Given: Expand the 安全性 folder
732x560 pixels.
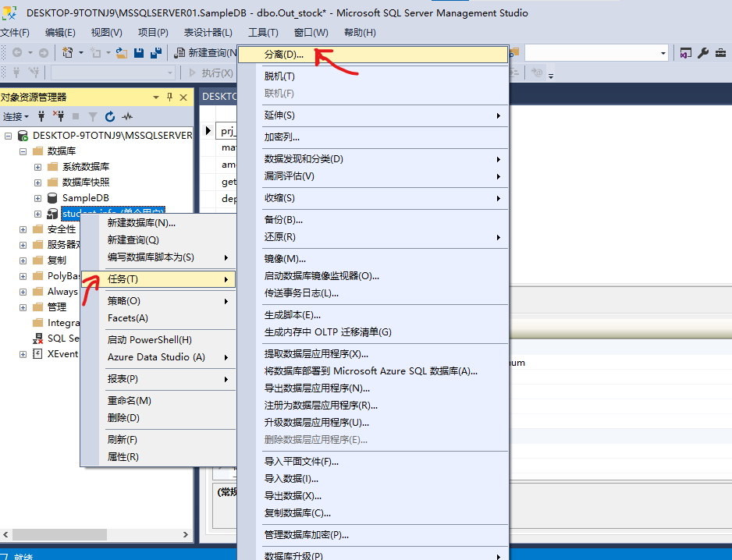Looking at the screenshot, I should (23, 229).
